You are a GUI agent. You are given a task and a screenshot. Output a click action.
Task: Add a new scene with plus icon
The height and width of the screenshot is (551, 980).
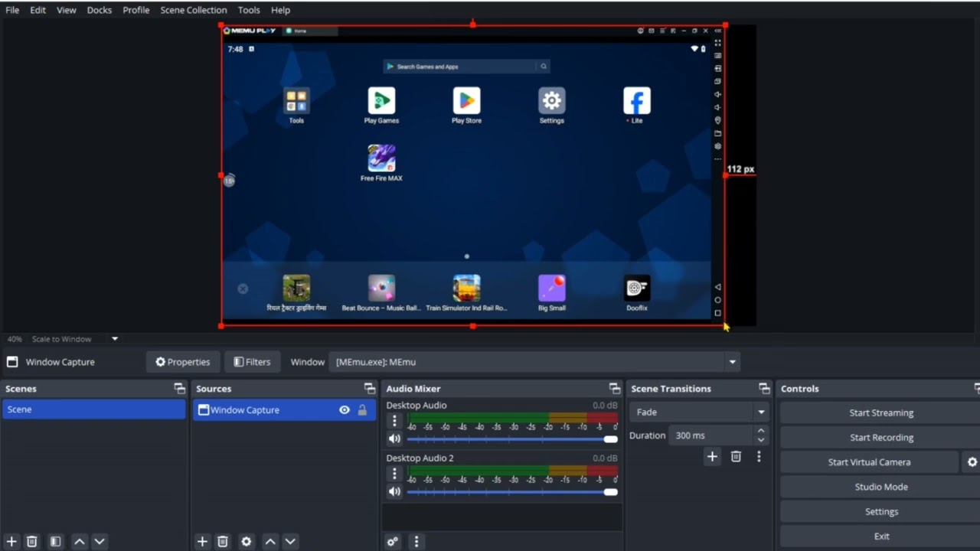[x=11, y=541]
